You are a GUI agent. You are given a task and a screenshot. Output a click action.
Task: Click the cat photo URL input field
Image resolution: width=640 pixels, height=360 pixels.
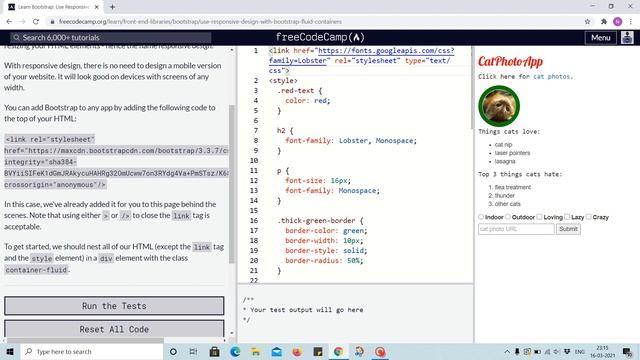pos(516,229)
